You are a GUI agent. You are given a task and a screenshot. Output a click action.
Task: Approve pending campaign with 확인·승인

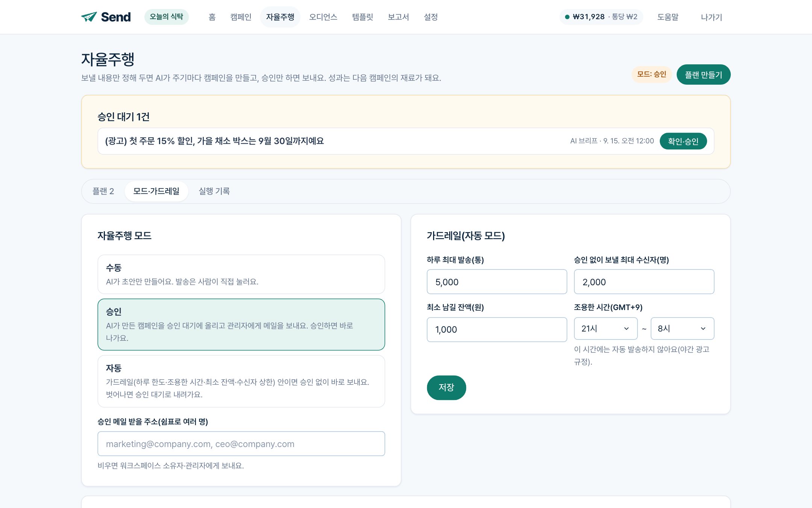[x=683, y=141]
